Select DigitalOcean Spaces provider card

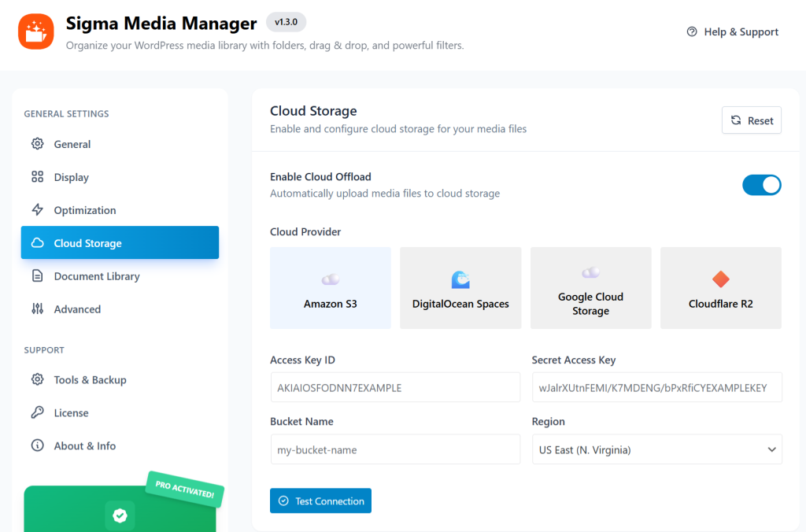point(460,287)
